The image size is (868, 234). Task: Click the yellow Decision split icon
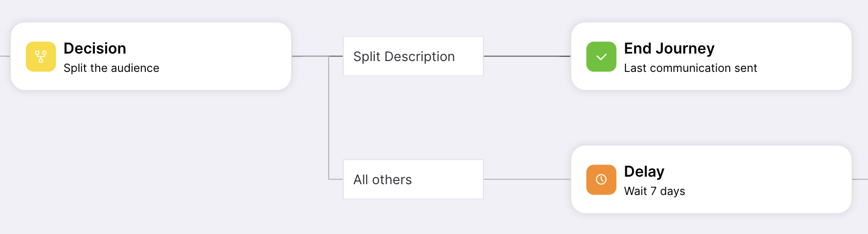pyautogui.click(x=41, y=56)
